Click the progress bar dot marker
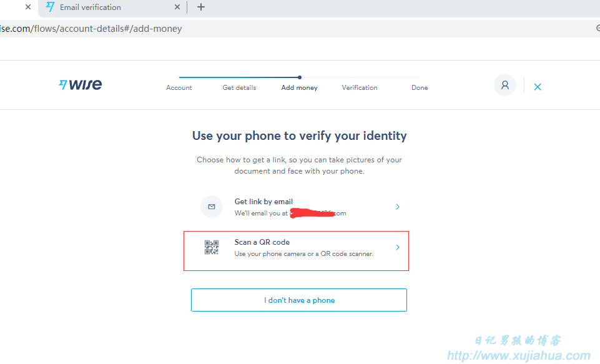 [299, 77]
